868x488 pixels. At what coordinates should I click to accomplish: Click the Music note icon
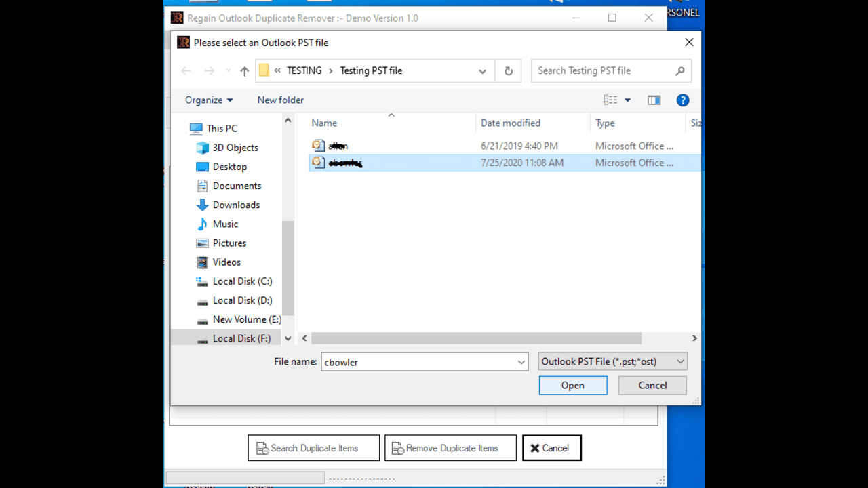(202, 224)
